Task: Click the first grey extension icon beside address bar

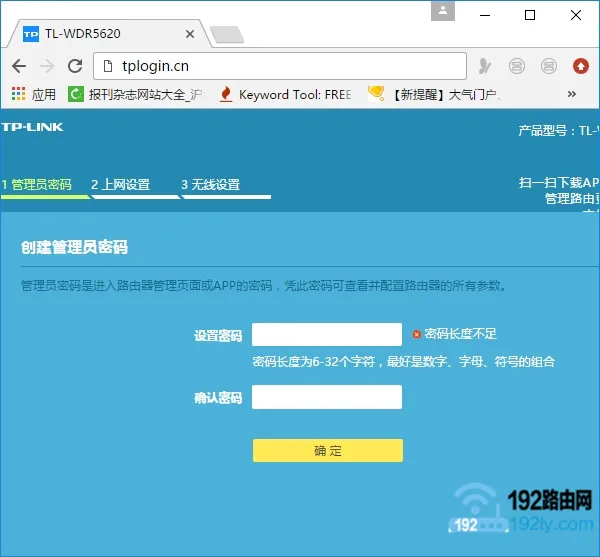Action: click(485, 67)
